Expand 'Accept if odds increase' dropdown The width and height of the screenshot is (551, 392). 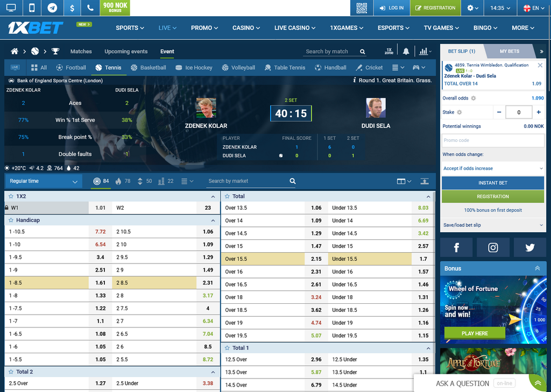pos(493,168)
